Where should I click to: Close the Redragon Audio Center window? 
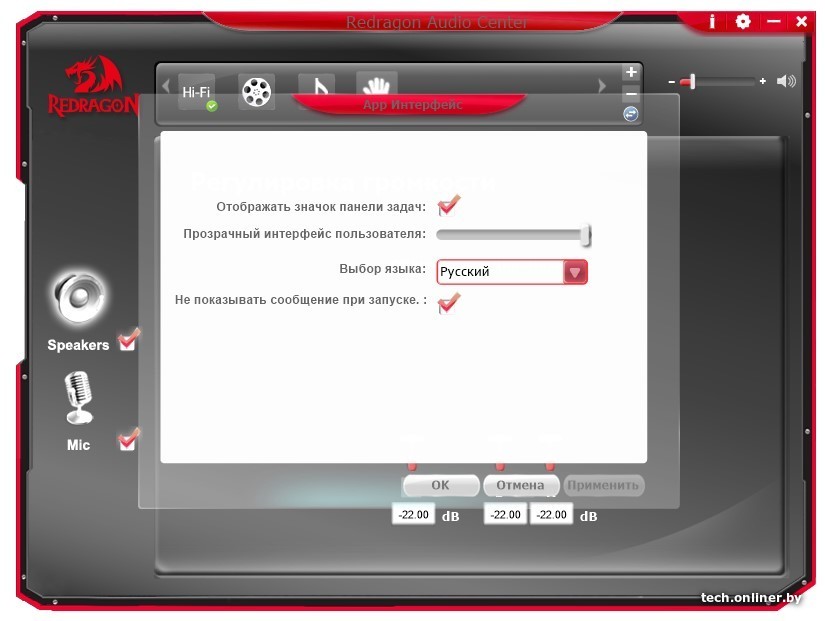(801, 22)
